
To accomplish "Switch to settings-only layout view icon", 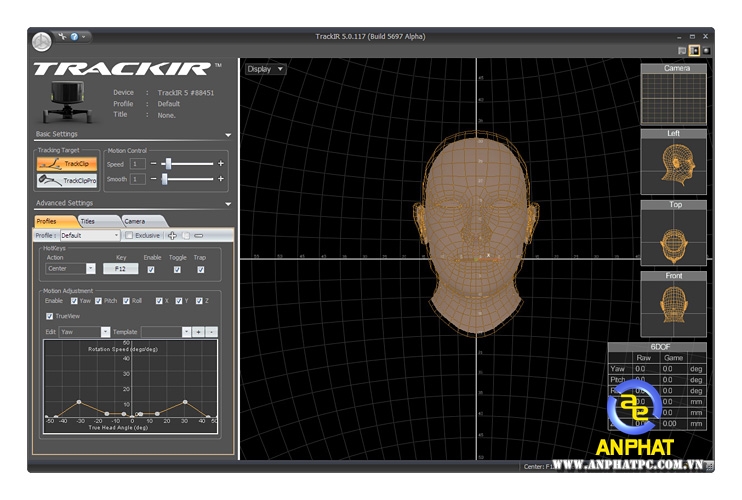I will pyautogui.click(x=681, y=51).
